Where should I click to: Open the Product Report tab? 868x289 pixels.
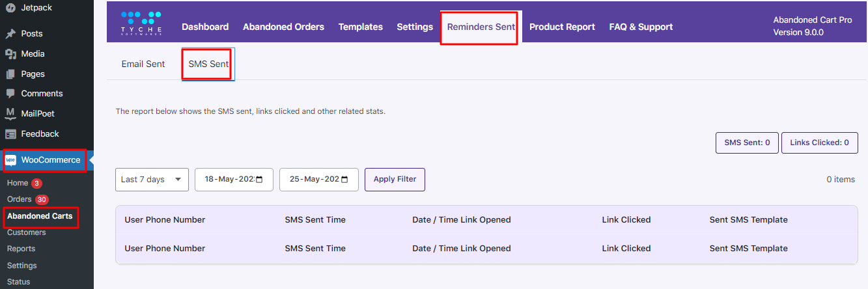(562, 27)
